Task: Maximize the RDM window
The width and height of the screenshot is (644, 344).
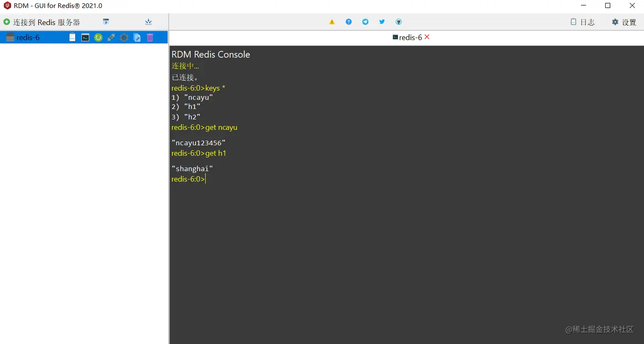Action: pyautogui.click(x=608, y=6)
